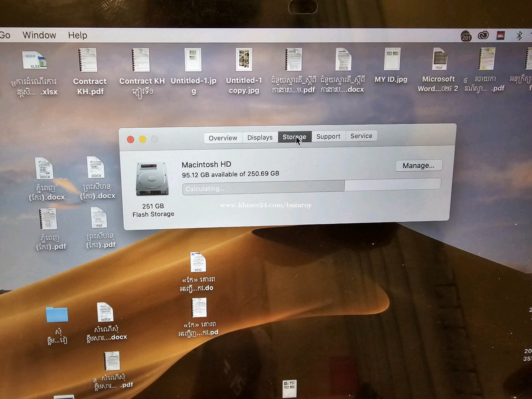Screen dimensions: 532x399
Task: Select the Storage tab
Action: pos(294,137)
